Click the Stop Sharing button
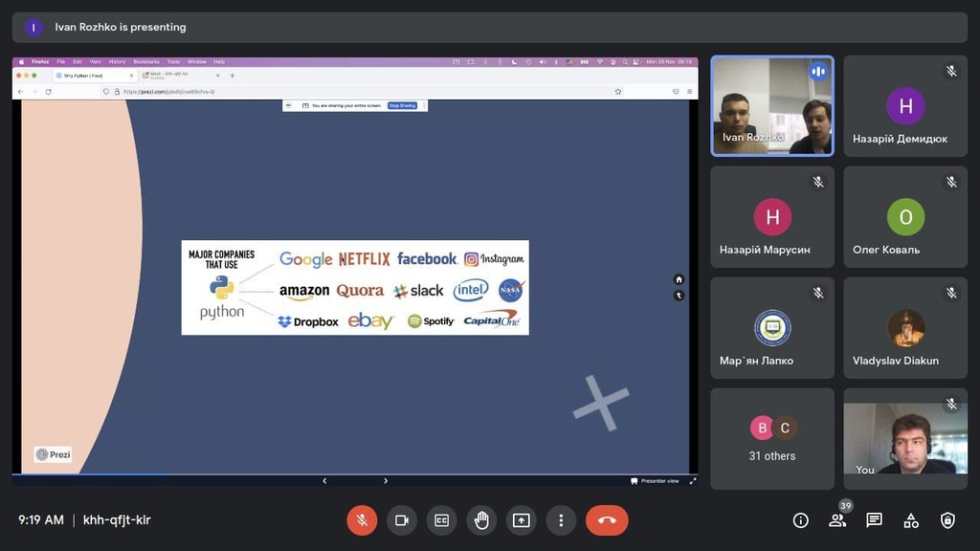Viewport: 980px width, 551px height. click(402, 105)
